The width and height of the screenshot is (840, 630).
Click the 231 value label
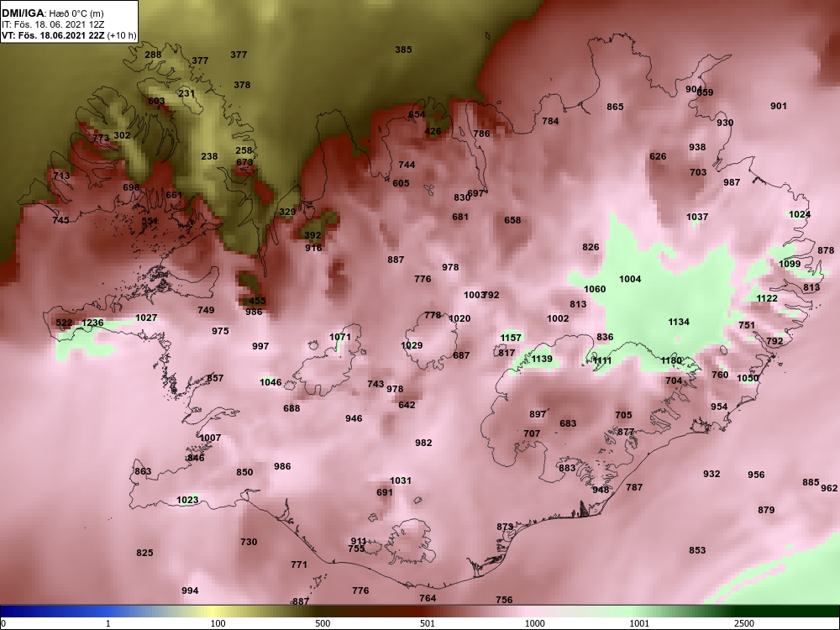186,93
